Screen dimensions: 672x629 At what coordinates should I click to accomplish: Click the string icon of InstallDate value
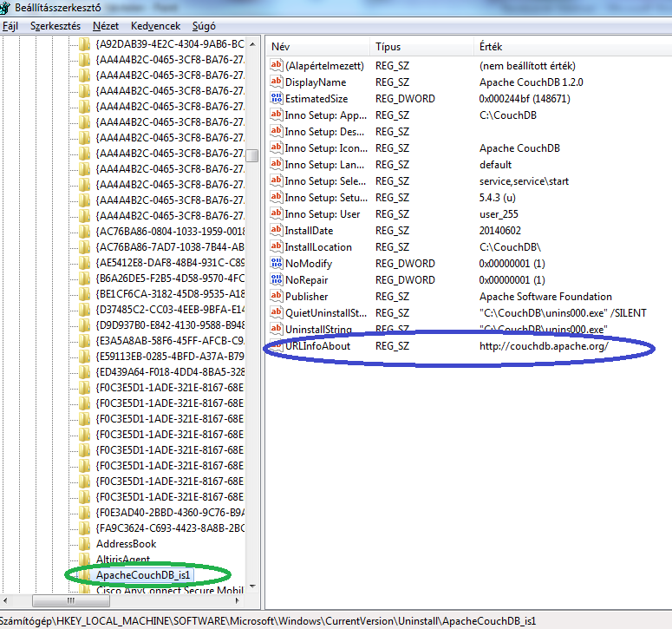click(x=276, y=230)
